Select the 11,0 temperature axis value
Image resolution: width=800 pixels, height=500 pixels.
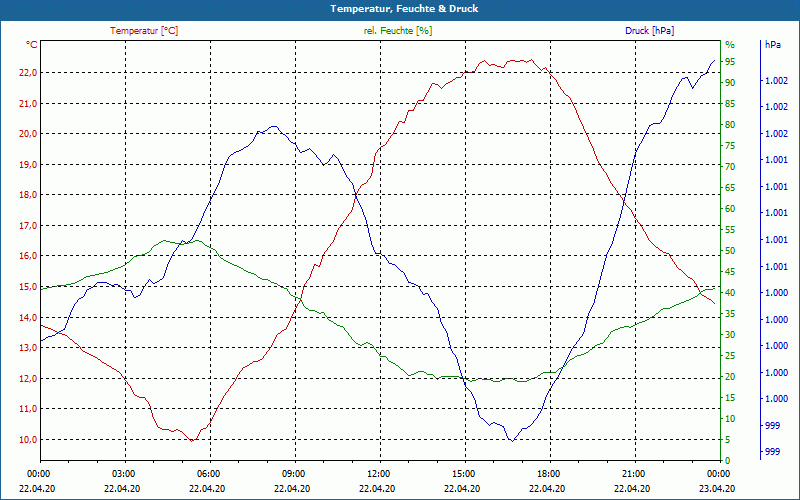pyautogui.click(x=28, y=409)
